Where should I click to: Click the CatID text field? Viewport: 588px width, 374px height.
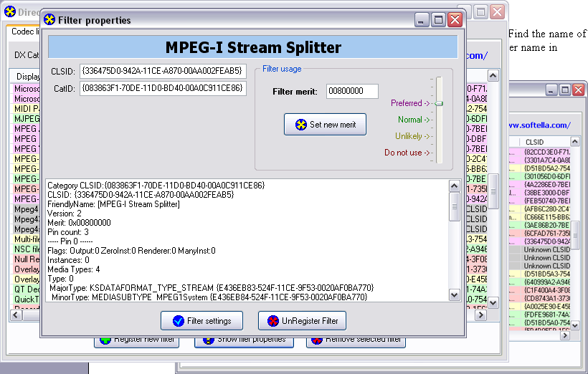pyautogui.click(x=163, y=88)
